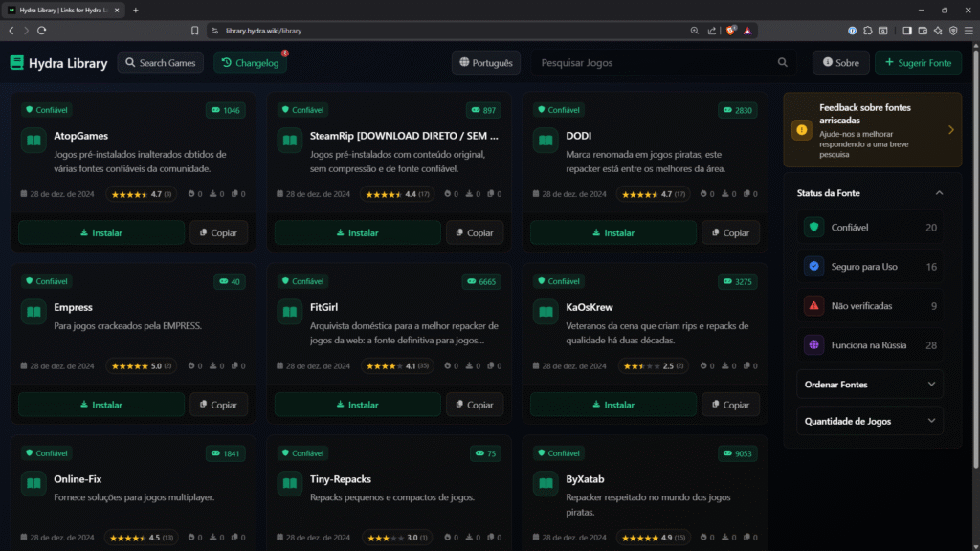980x551 pixels.
Task: Click Copiar on the KaOsKrew card
Action: (730, 405)
